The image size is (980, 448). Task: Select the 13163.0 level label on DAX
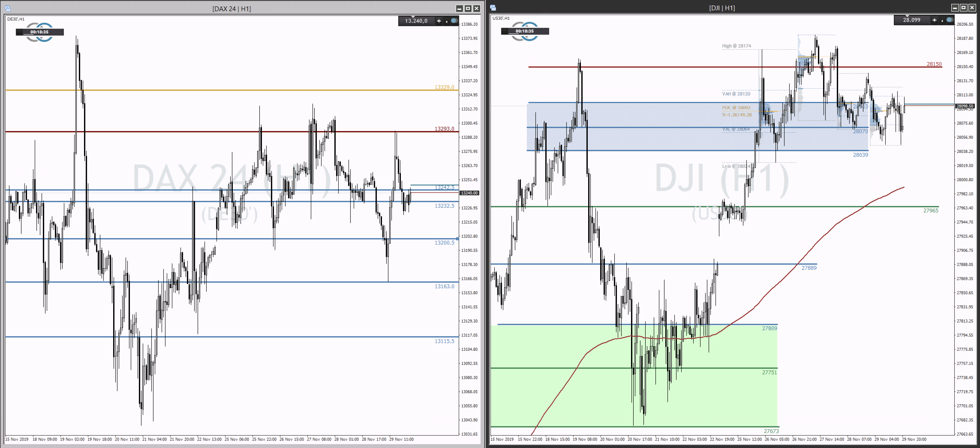pos(444,287)
